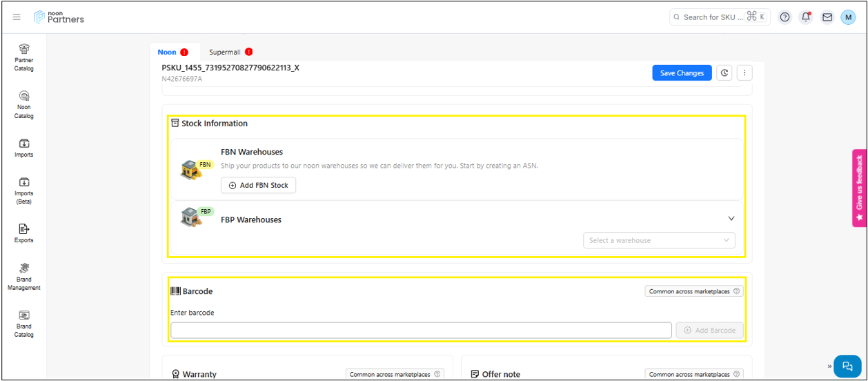The width and height of the screenshot is (868, 381).
Task: Open Brand Management in sidebar
Action: 24,276
